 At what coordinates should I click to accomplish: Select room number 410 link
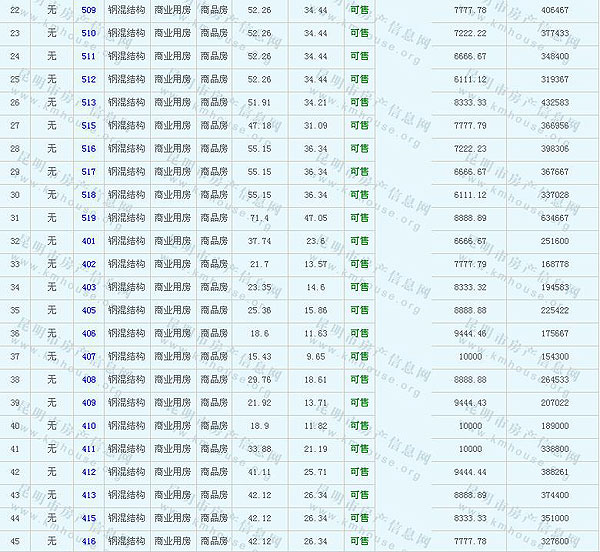pyautogui.click(x=89, y=426)
